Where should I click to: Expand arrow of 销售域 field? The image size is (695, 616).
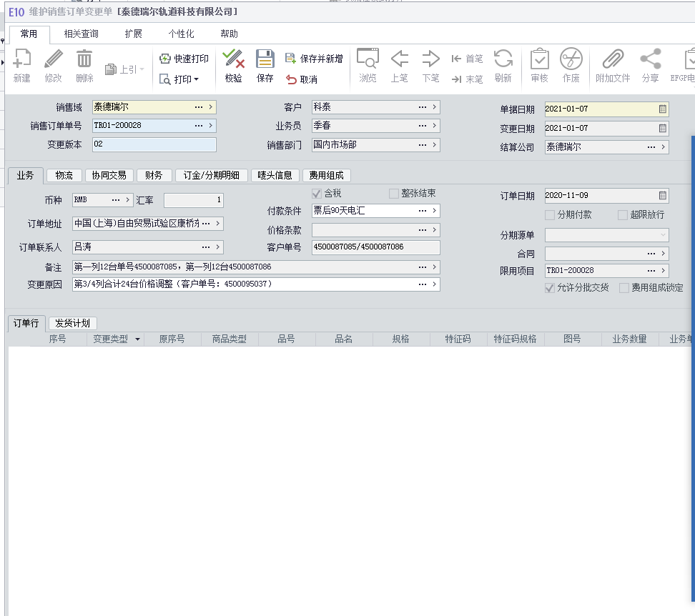tap(210, 107)
